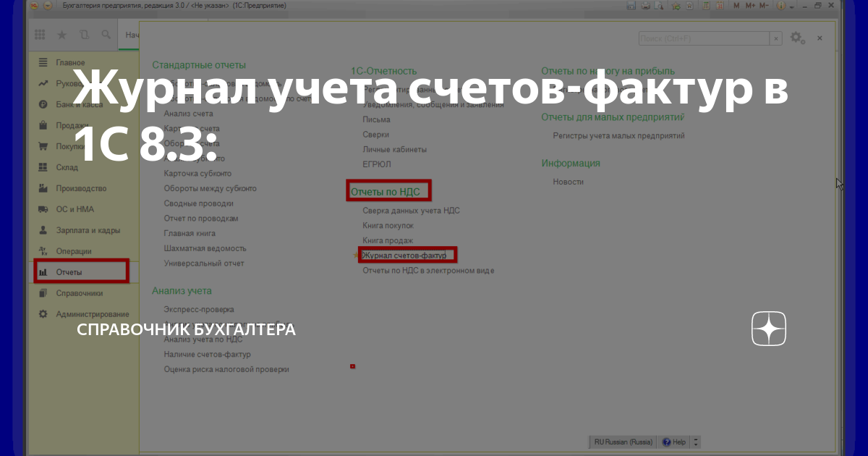Open the round main menu button beside logo
Image resolution: width=868 pixels, height=456 pixels.
(x=48, y=5)
